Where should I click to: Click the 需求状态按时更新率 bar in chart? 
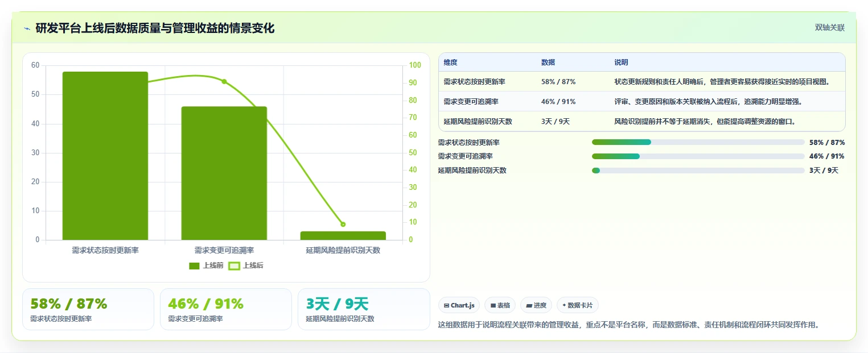tap(105, 156)
